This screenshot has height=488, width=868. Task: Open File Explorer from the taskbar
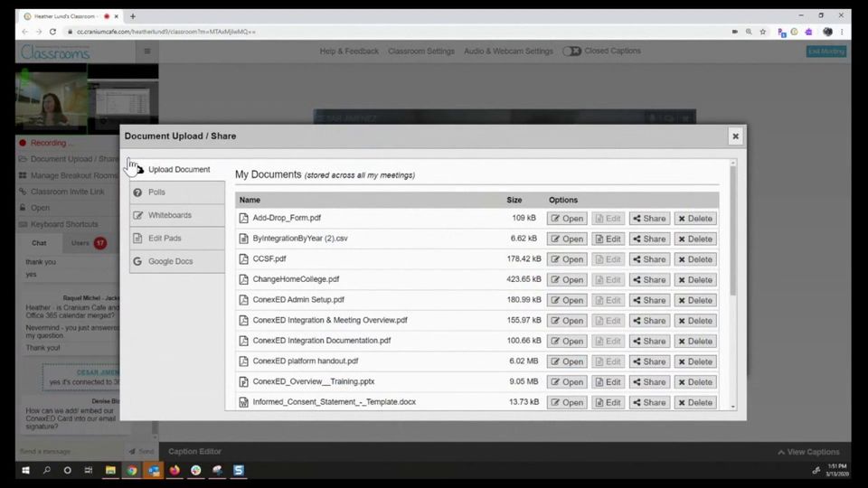click(x=110, y=470)
